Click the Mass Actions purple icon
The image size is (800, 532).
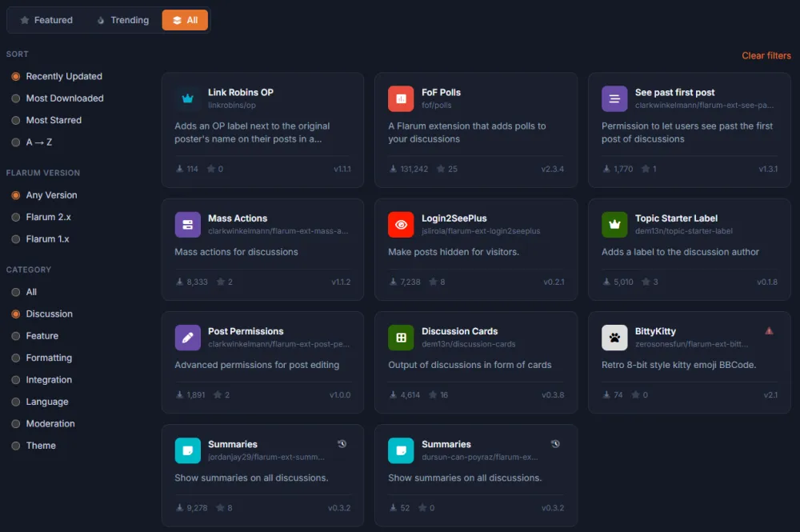pos(187,225)
